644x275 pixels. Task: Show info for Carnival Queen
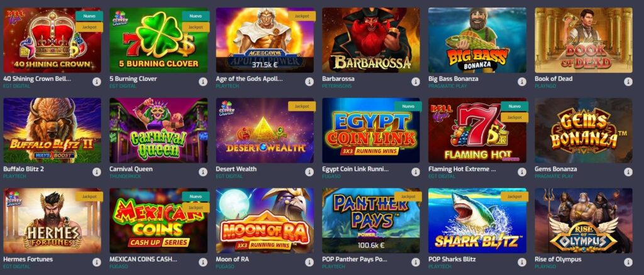pos(203,172)
